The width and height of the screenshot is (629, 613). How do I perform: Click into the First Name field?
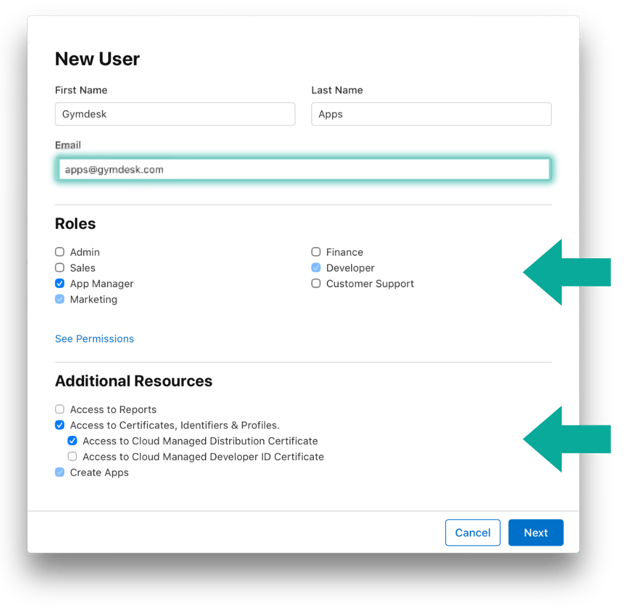(x=175, y=114)
